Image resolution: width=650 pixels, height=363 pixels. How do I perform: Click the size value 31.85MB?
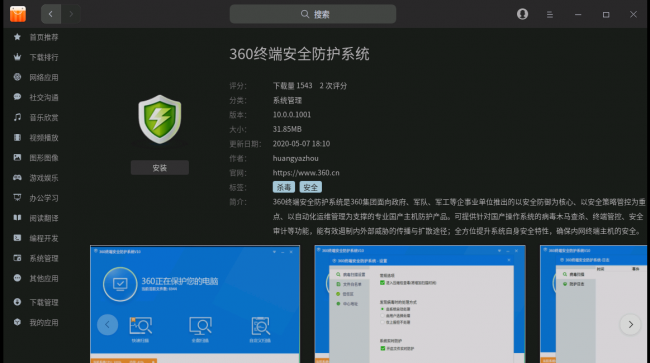pyautogui.click(x=287, y=129)
